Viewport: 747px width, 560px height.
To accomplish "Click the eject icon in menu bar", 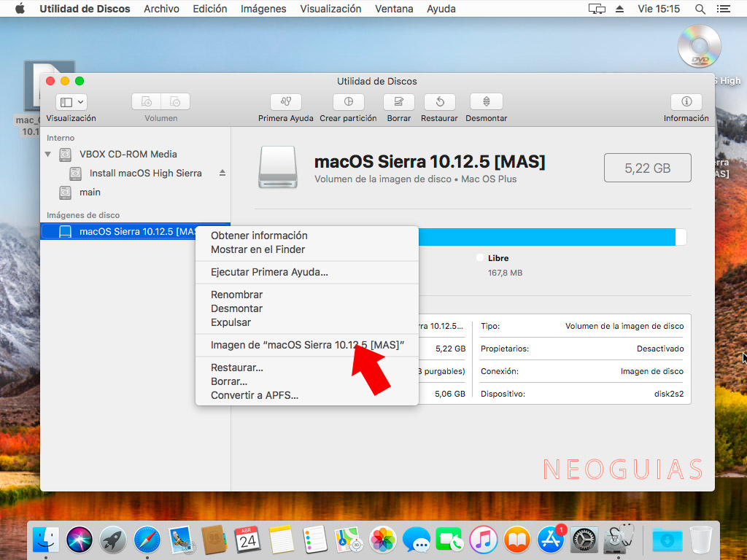I will click(620, 9).
